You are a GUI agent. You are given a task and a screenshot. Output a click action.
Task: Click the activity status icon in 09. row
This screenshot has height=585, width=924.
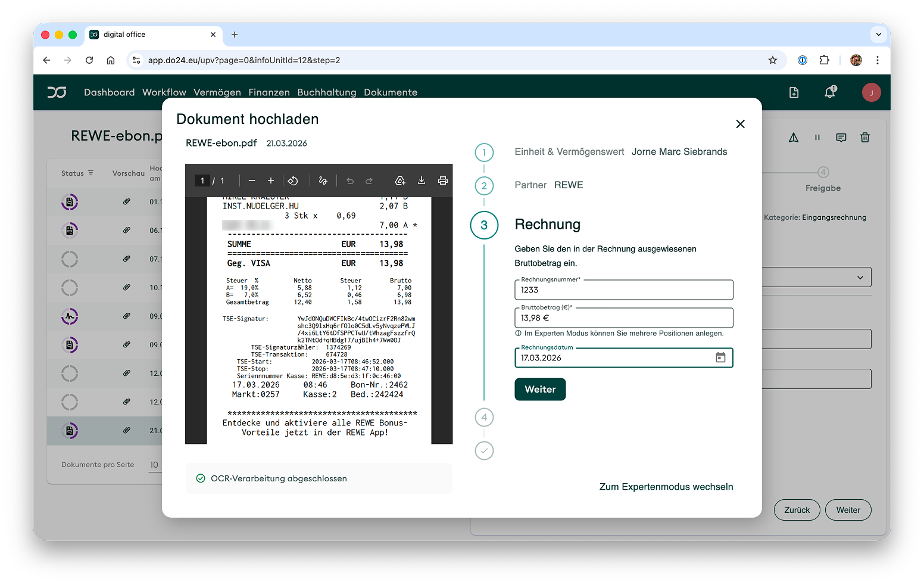point(70,316)
